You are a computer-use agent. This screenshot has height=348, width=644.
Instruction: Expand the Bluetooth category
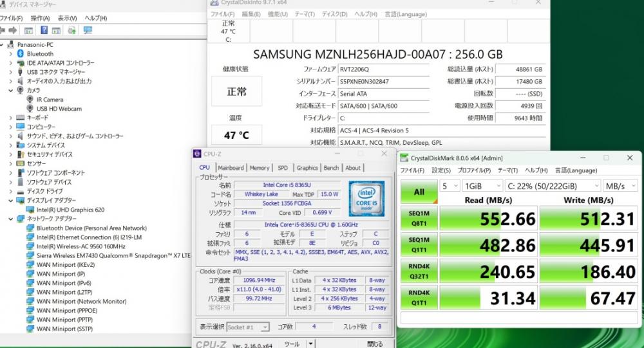11,54
